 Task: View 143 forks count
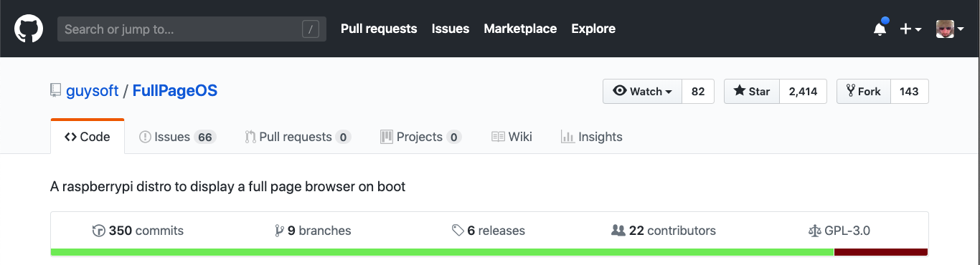click(x=909, y=92)
